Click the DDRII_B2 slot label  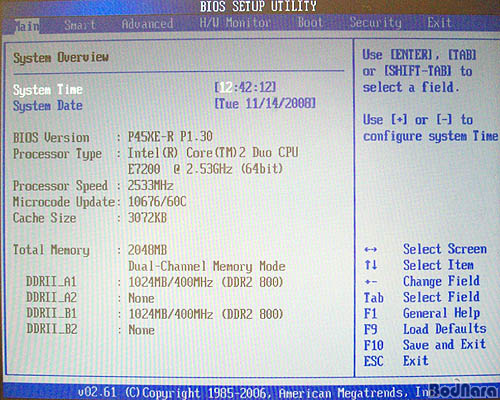click(51, 329)
